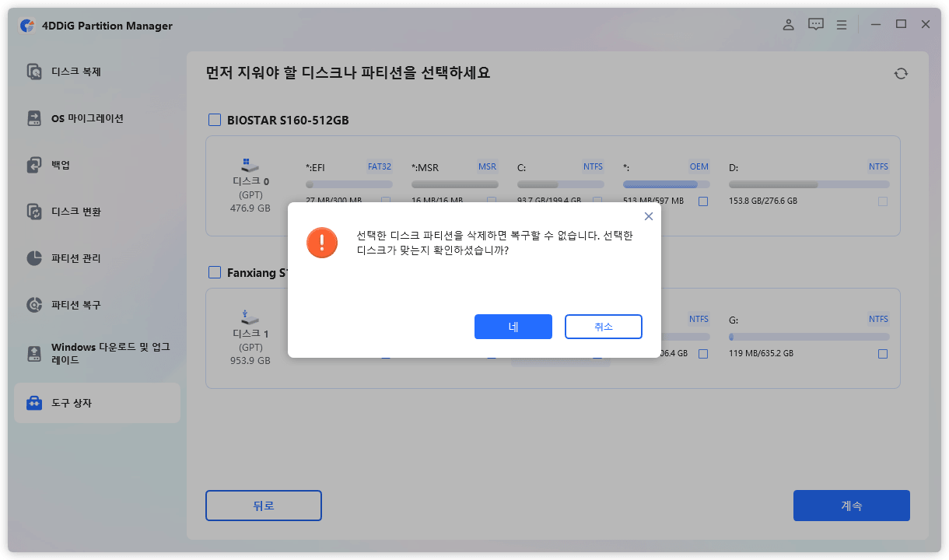Click the disk clone sidebar icon
The height and width of the screenshot is (560, 949).
[x=34, y=72]
